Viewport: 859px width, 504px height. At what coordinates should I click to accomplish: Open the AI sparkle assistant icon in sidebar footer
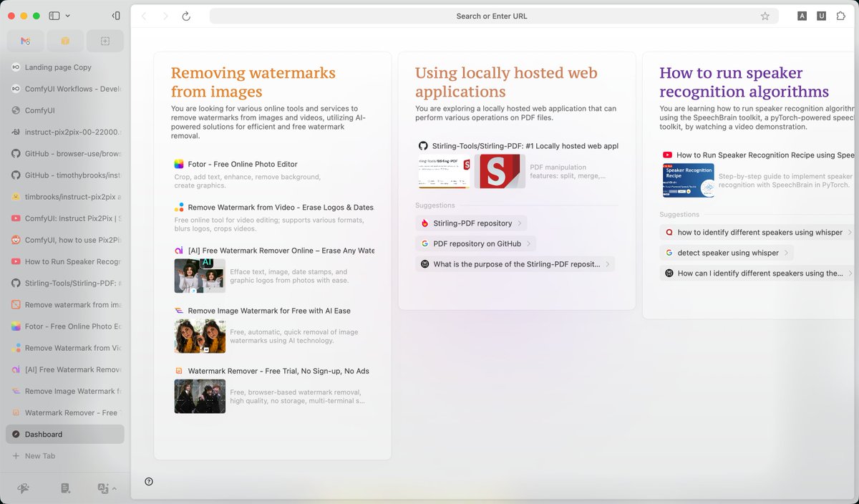[24, 488]
